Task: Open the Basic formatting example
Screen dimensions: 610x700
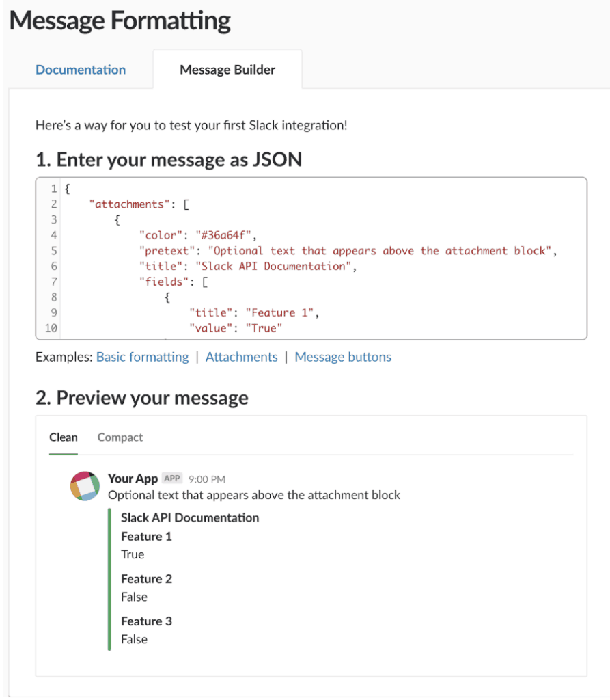Action: (142, 356)
